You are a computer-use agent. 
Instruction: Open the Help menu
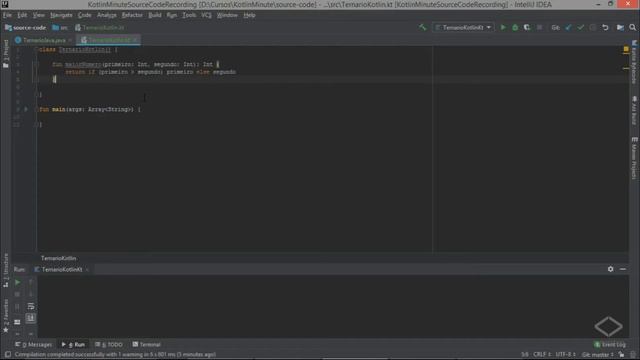click(249, 15)
